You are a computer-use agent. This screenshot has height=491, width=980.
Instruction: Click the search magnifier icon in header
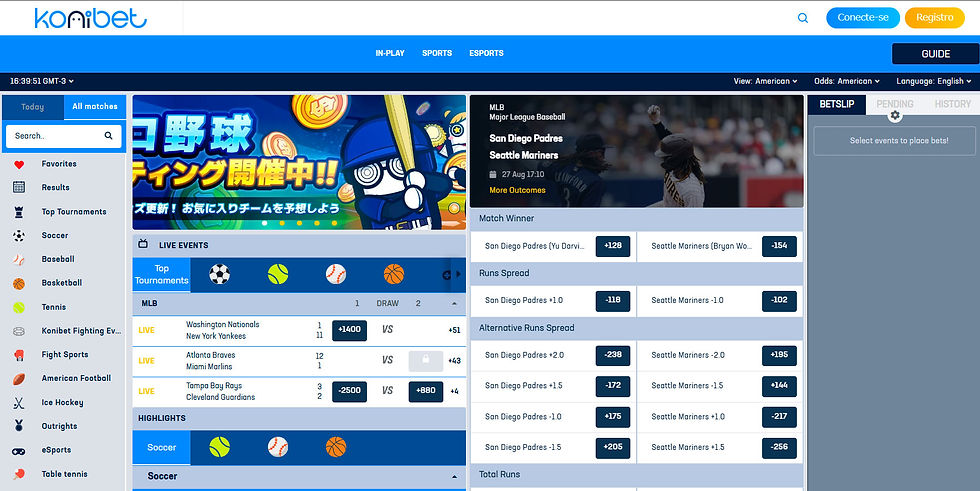coord(802,18)
